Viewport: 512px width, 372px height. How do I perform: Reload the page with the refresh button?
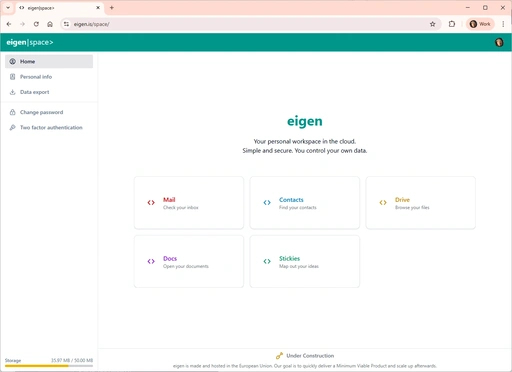pos(36,24)
